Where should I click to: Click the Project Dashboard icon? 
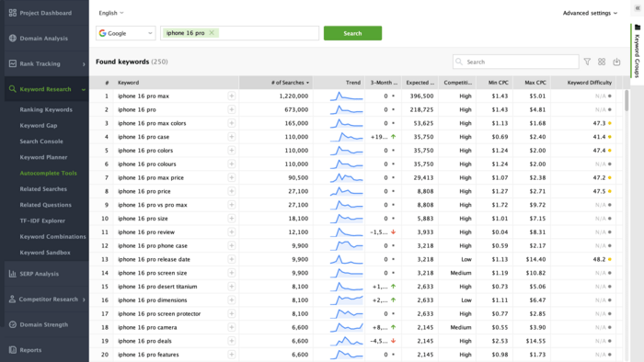click(13, 13)
